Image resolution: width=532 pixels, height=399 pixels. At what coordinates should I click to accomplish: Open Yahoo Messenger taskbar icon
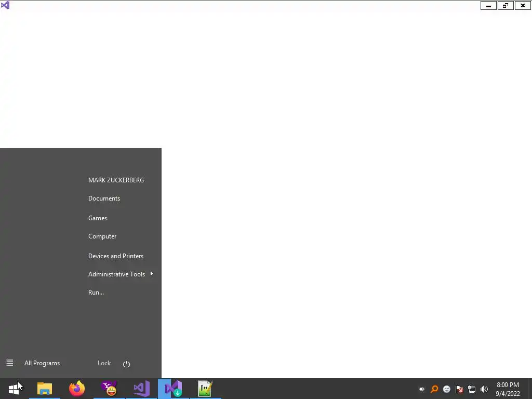click(109, 389)
